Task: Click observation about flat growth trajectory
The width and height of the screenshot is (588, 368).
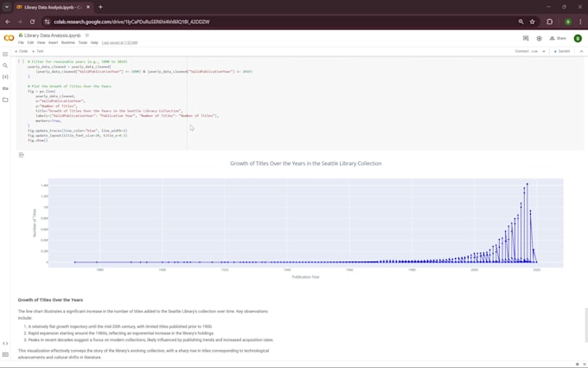Action: 120,326
